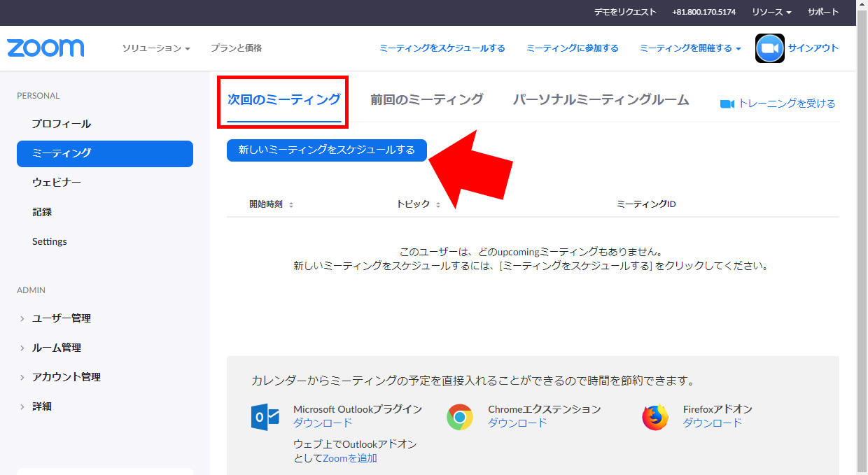
Task: Click the vertical page scrollbar
Action: 862,238
